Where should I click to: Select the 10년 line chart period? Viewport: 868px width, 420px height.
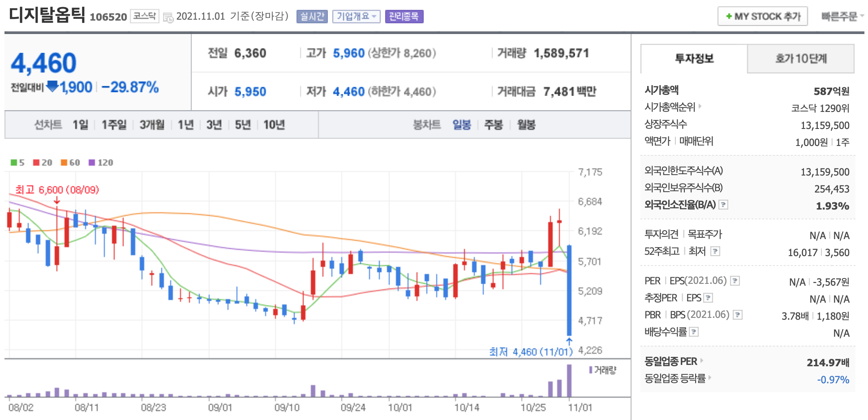click(x=274, y=124)
